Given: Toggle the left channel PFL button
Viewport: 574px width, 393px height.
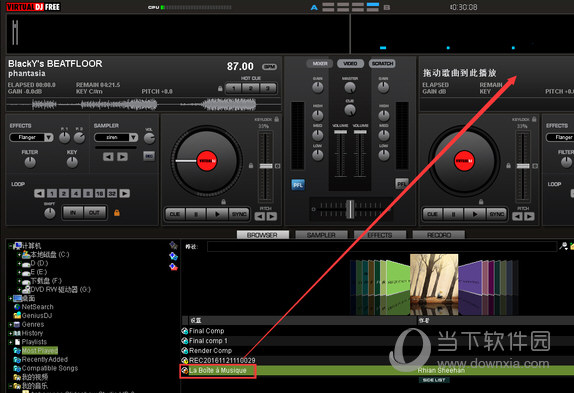Looking at the screenshot, I should [x=298, y=185].
